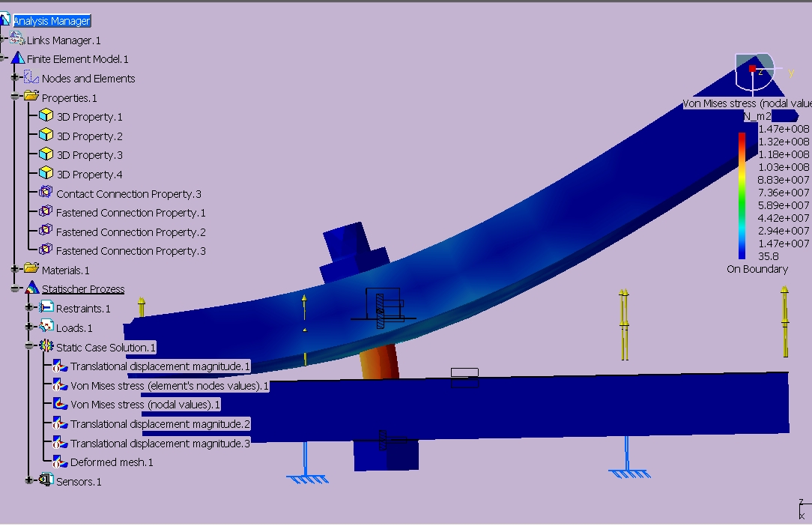Screen dimensions: 812x526
Task: Select the Analysis Manager root node
Action: point(51,21)
